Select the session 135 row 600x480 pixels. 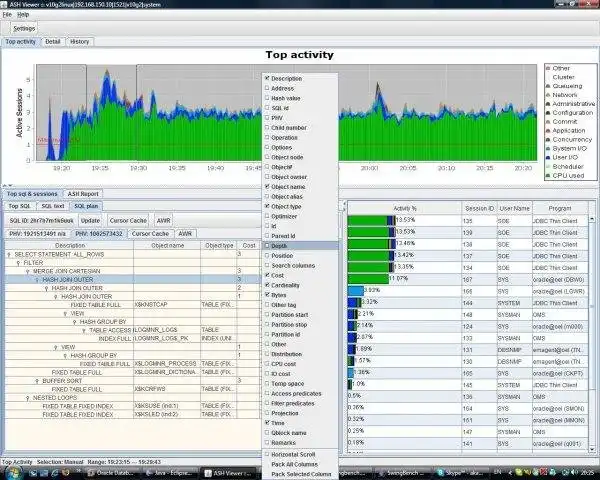point(468,221)
